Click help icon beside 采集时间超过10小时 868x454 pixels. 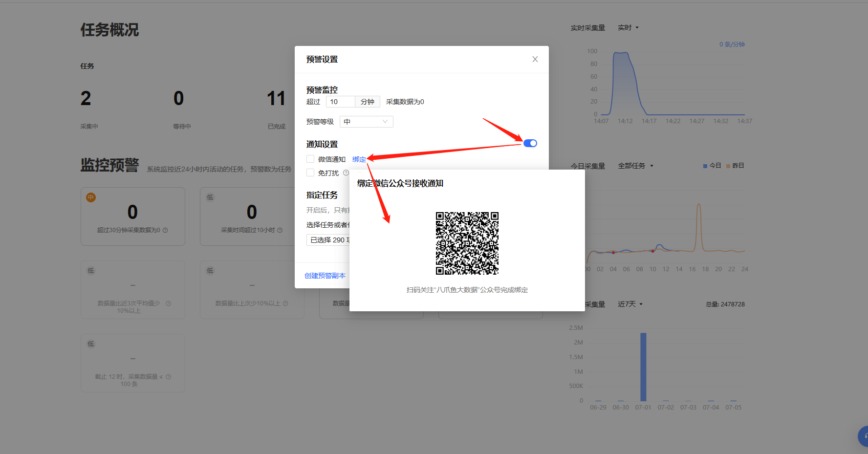(280, 230)
